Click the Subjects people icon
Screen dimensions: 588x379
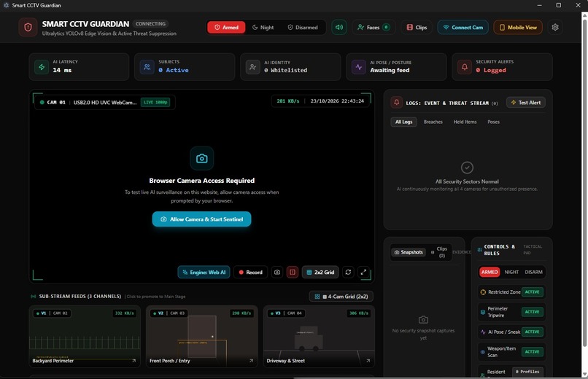pos(147,67)
